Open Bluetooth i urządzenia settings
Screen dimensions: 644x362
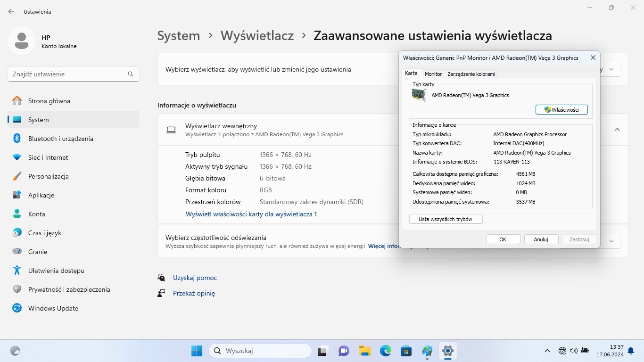(74, 139)
